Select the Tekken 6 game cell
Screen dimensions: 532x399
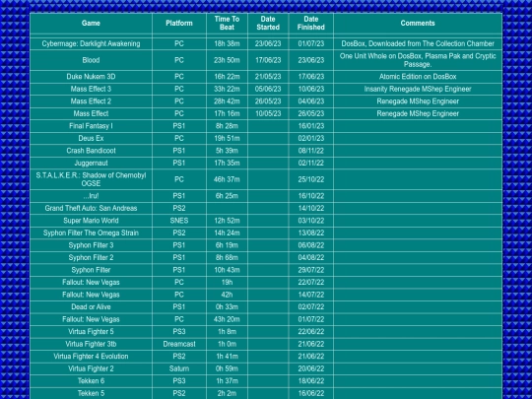coord(91,381)
